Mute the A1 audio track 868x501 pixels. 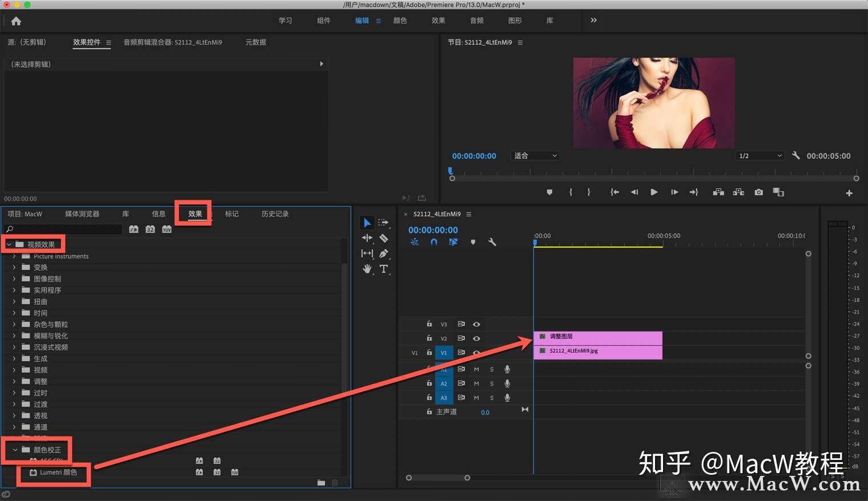coord(476,369)
